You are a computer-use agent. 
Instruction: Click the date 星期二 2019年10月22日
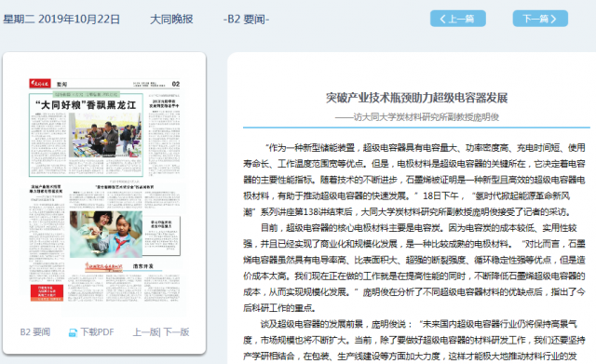pos(61,19)
